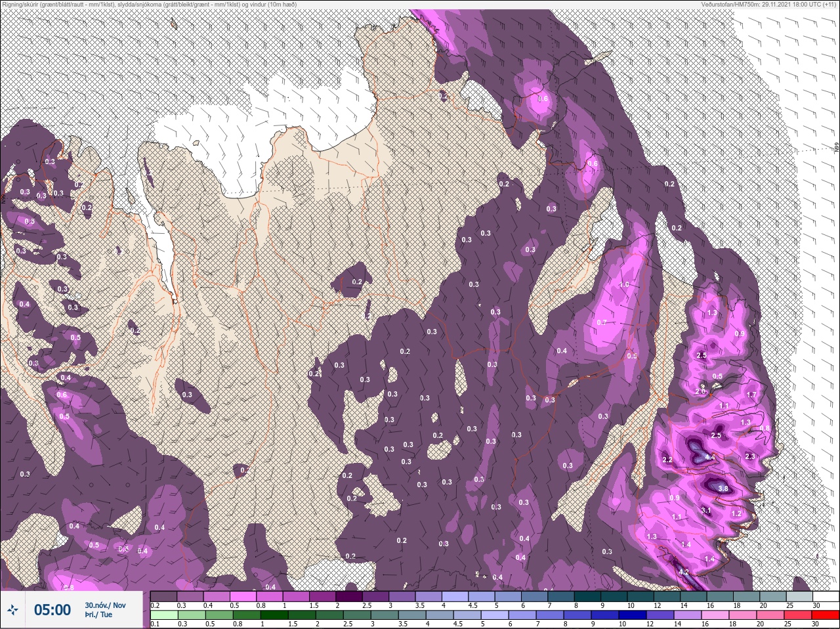Select the bright pink 0.5 swatch in the upper legend row

click(243, 596)
